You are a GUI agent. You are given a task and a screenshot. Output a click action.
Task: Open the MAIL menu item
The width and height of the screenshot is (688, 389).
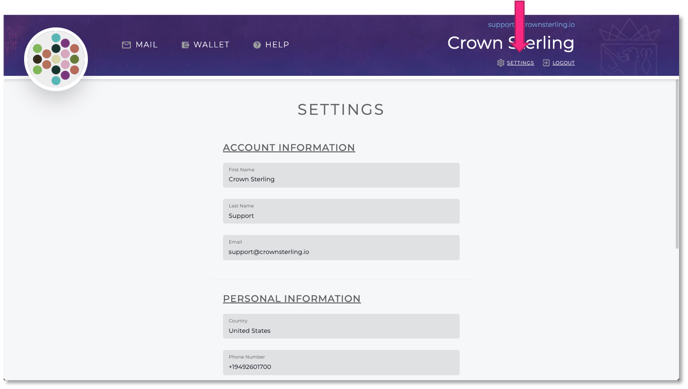coord(147,45)
